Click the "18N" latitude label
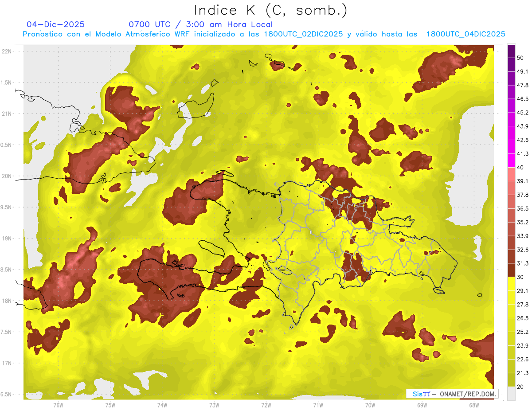532x411 pixels. click(x=7, y=301)
